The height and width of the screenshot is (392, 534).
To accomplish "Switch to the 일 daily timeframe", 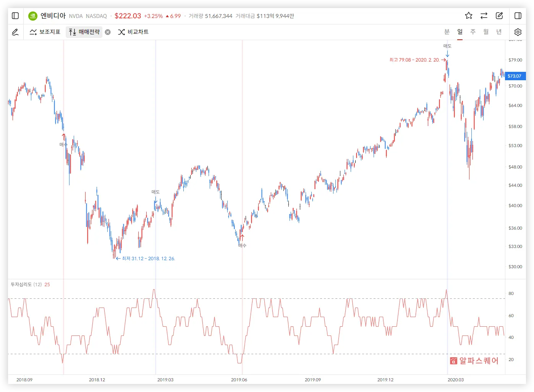I will point(460,32).
